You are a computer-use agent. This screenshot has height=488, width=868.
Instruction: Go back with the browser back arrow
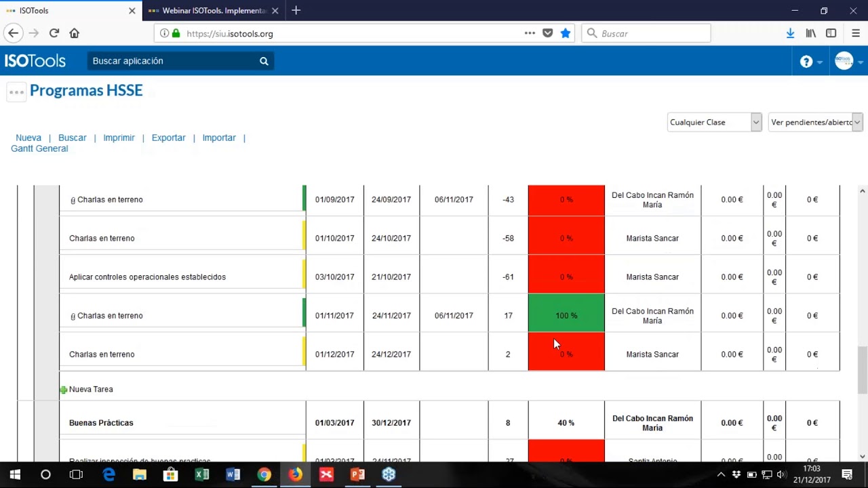pyautogui.click(x=14, y=33)
